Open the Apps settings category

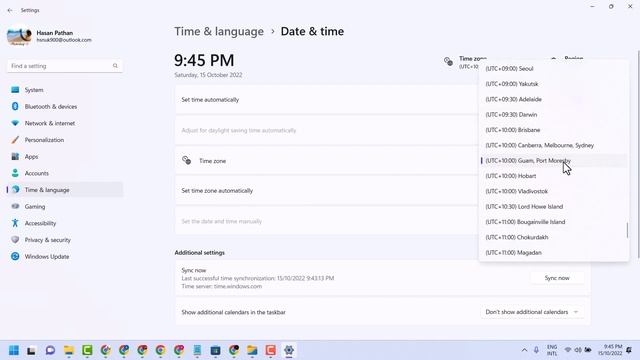click(65, 157)
